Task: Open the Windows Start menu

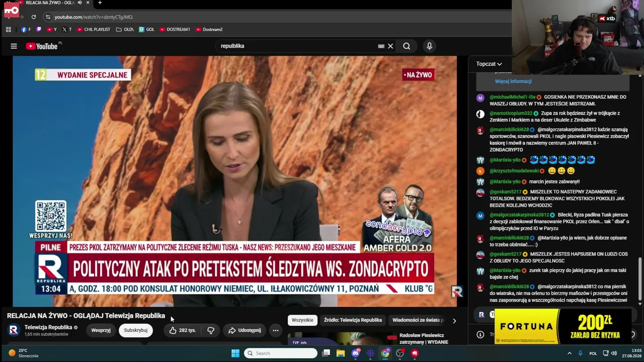Action: 235,353
